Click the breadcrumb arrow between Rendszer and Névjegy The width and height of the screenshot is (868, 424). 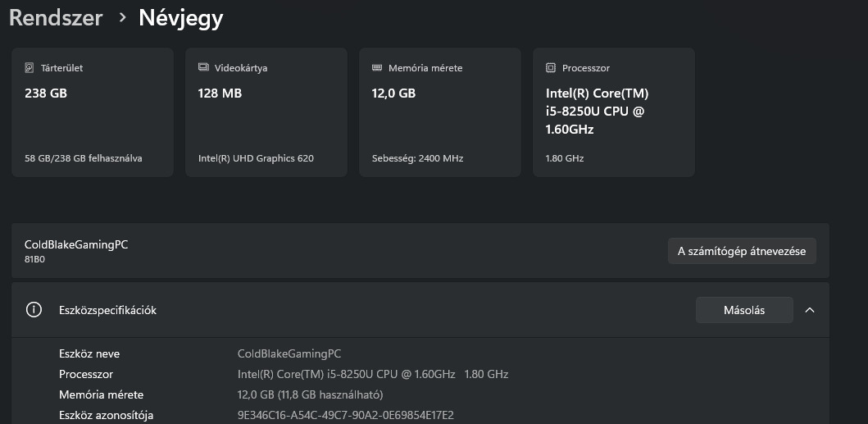[122, 17]
